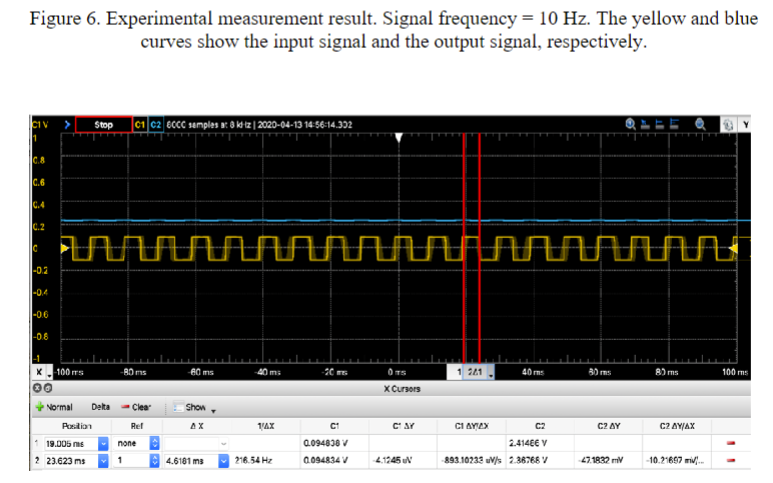Image resolution: width=773 pixels, height=483 pixels.
Task: Remove cursor 2 with red minus
Action: [x=731, y=460]
